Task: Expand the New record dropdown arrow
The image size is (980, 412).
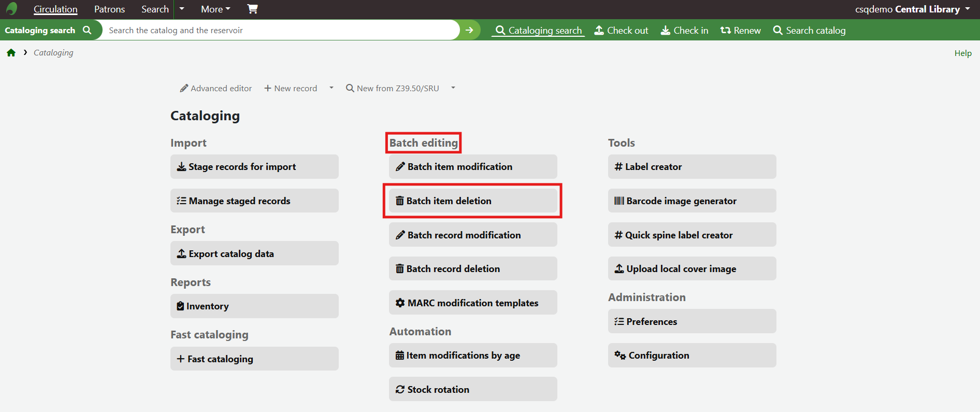Action: (332, 88)
